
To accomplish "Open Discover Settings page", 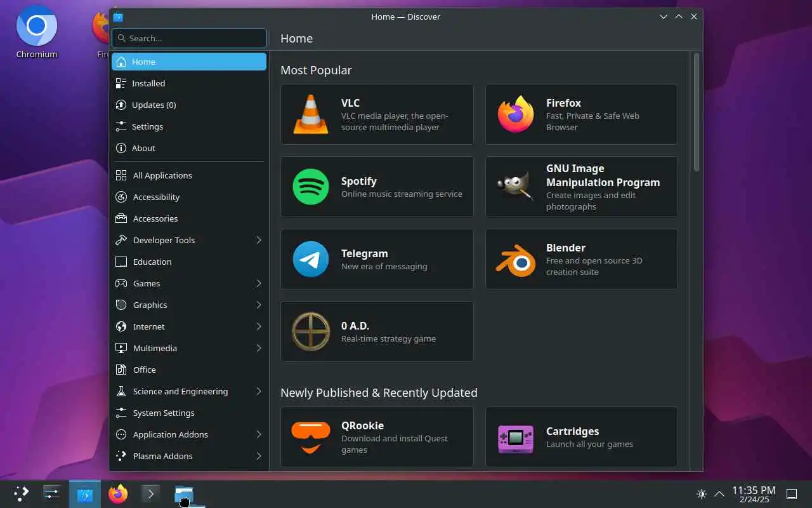I will tap(189, 126).
